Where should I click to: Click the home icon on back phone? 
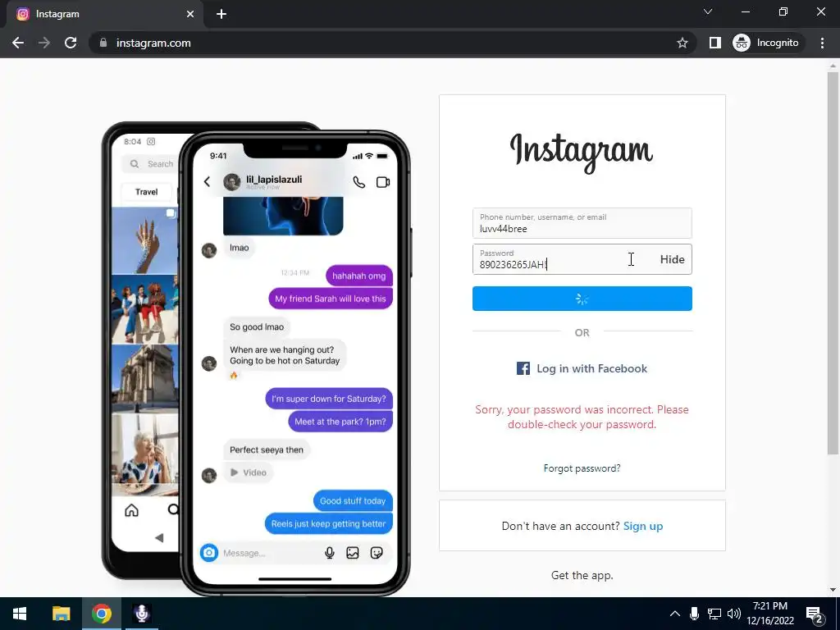click(131, 510)
